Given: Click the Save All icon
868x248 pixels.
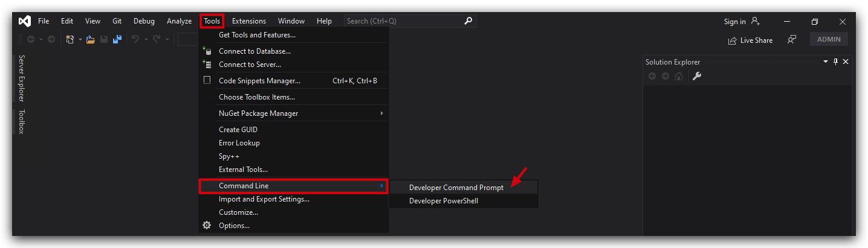Looking at the screenshot, I should [x=117, y=39].
